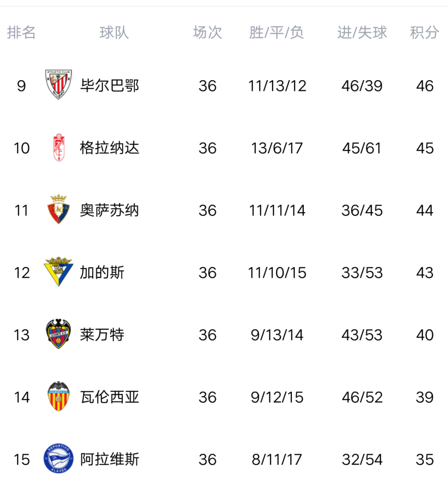Viewport: 448px width, 480px height.
Task: Click the 胜/平/负 column header
Action: [x=277, y=33]
